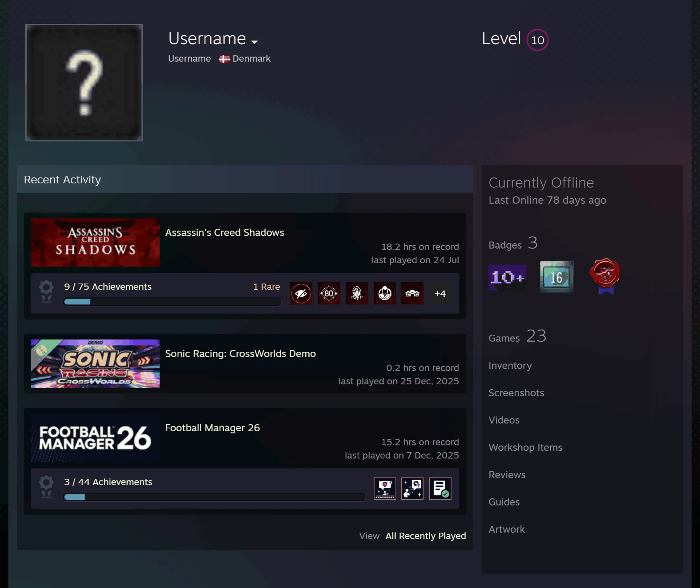Select the hooded figure portrait achievement icon
Viewport: 700px width, 588px height.
[x=357, y=293]
